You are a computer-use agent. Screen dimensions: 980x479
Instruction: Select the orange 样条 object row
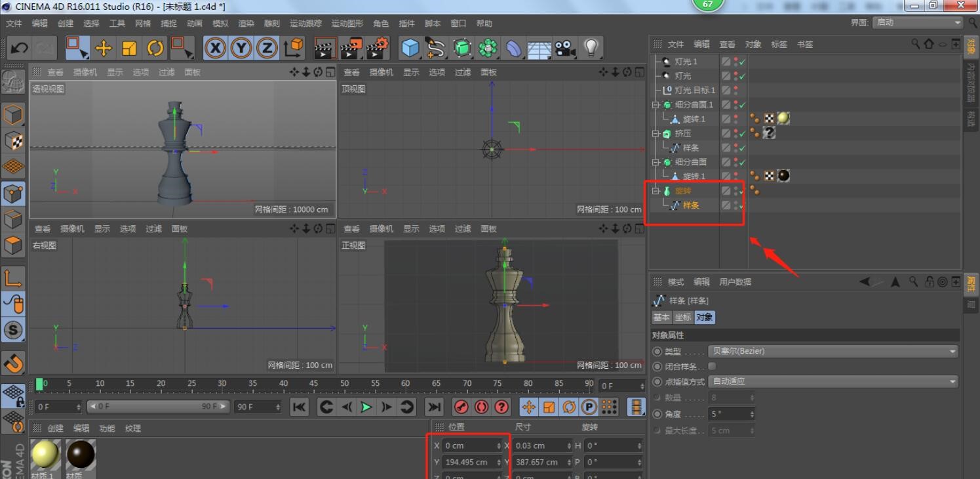(x=691, y=205)
